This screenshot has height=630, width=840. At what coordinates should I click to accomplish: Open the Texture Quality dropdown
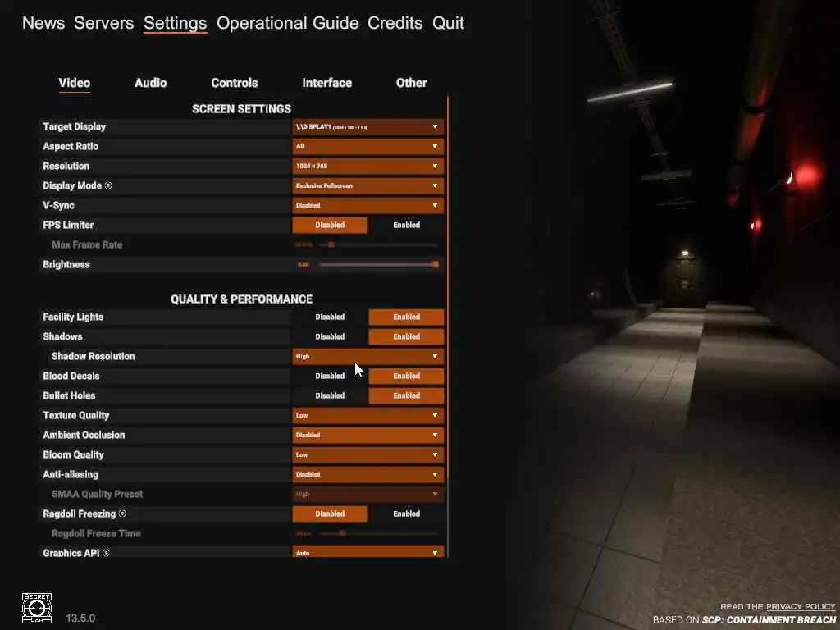pos(368,415)
